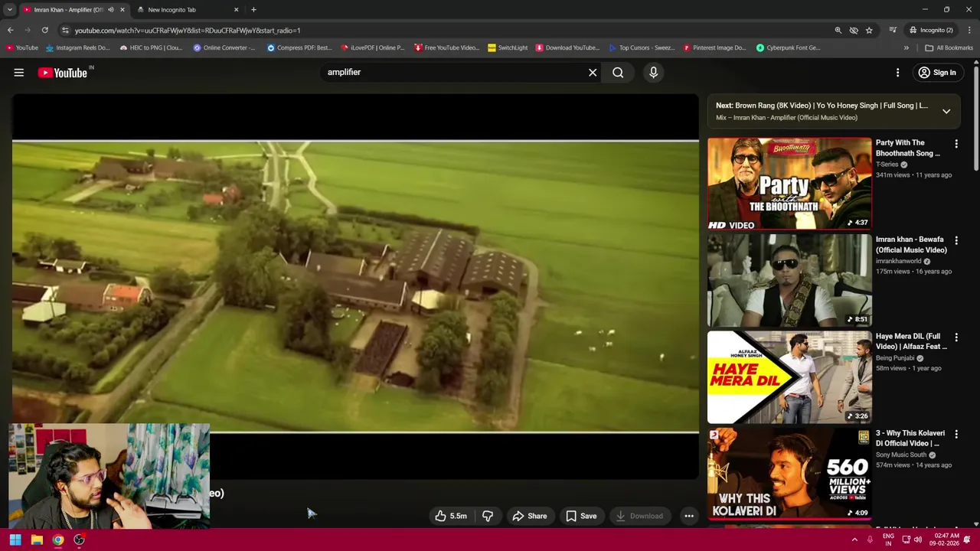Open the Sony Music South channel name

pyautogui.click(x=901, y=455)
